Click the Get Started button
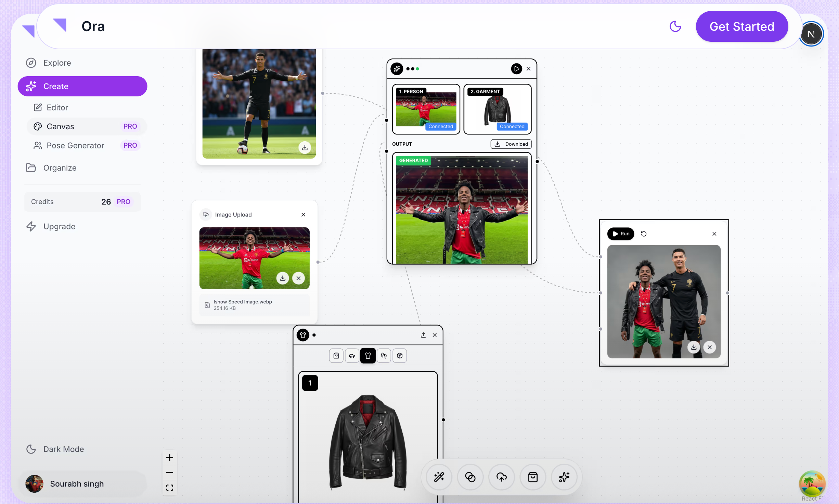839x504 pixels. point(741,27)
